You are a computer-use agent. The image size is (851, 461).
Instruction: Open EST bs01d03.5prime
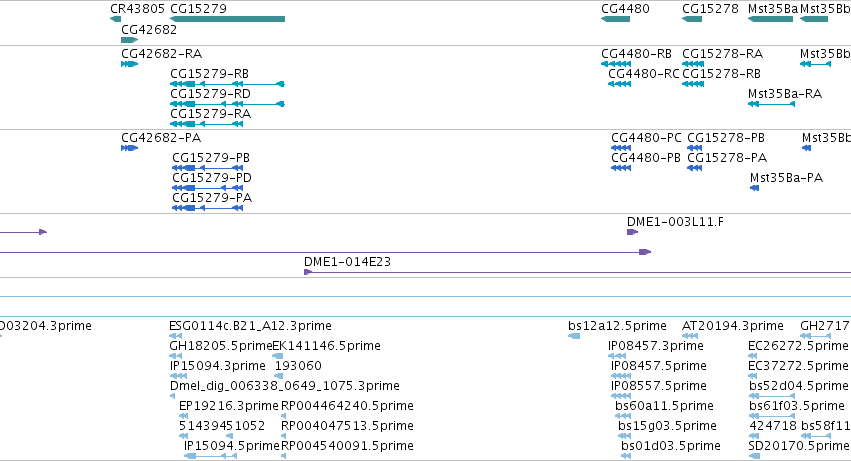[671, 447]
